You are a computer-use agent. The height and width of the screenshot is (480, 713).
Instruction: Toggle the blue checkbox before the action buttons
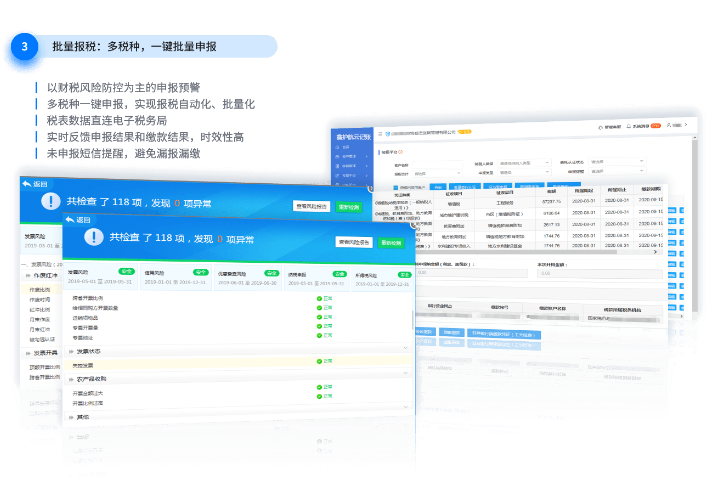tap(396, 187)
